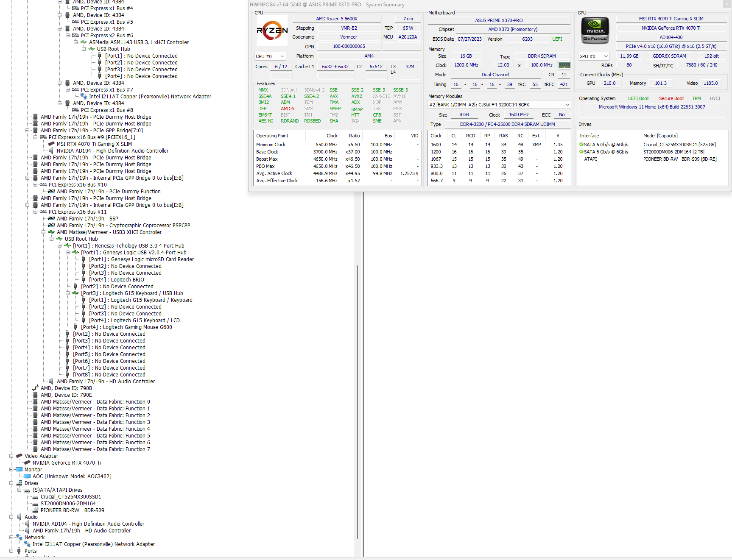The height and width of the screenshot is (560, 732).
Task: Click the AOC monitor device icon
Action: (27, 476)
